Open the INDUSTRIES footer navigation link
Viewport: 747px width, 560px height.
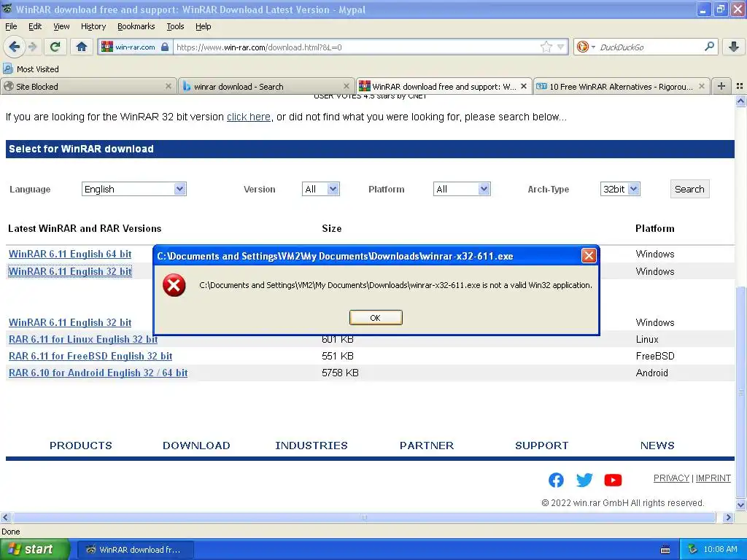tap(311, 446)
